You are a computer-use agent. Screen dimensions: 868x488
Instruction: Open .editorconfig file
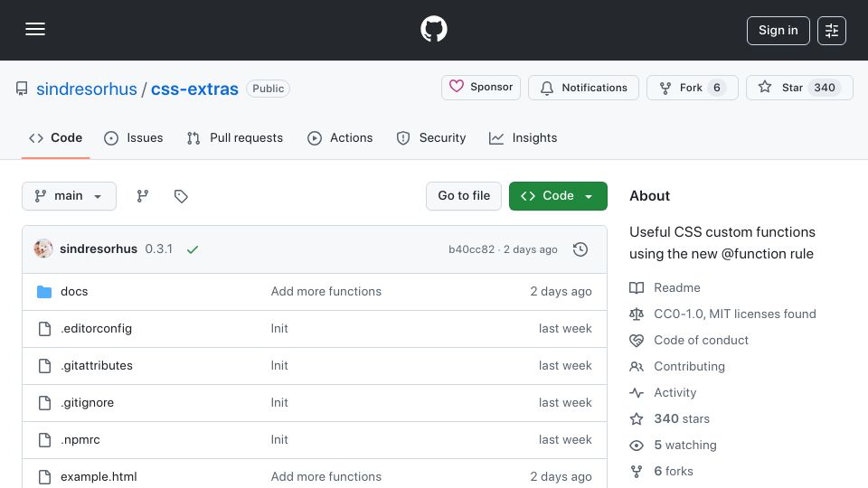coord(97,329)
